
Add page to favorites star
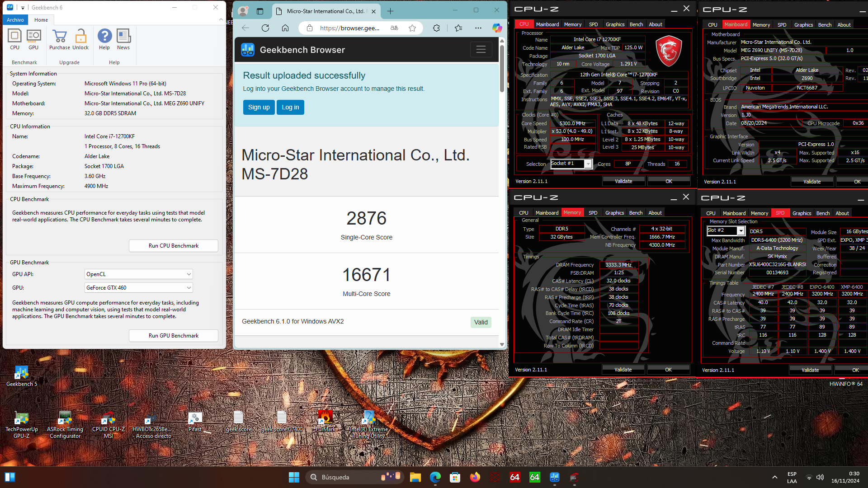click(x=412, y=28)
